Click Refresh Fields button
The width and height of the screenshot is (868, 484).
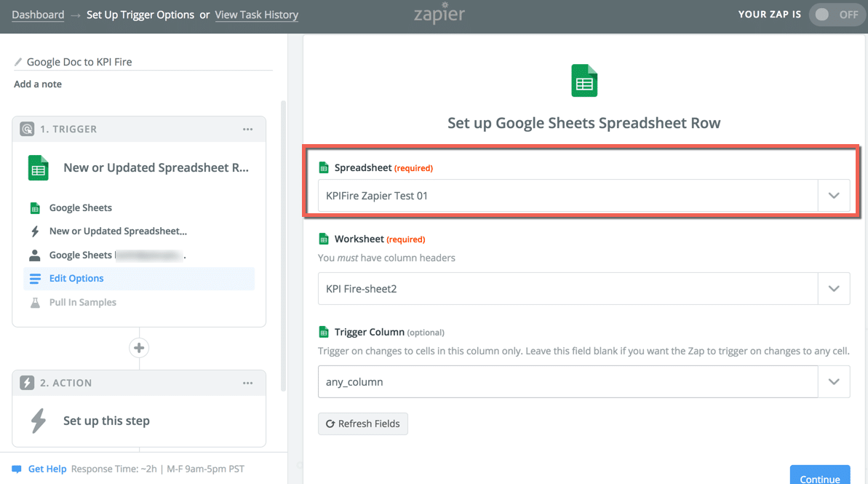[362, 424]
